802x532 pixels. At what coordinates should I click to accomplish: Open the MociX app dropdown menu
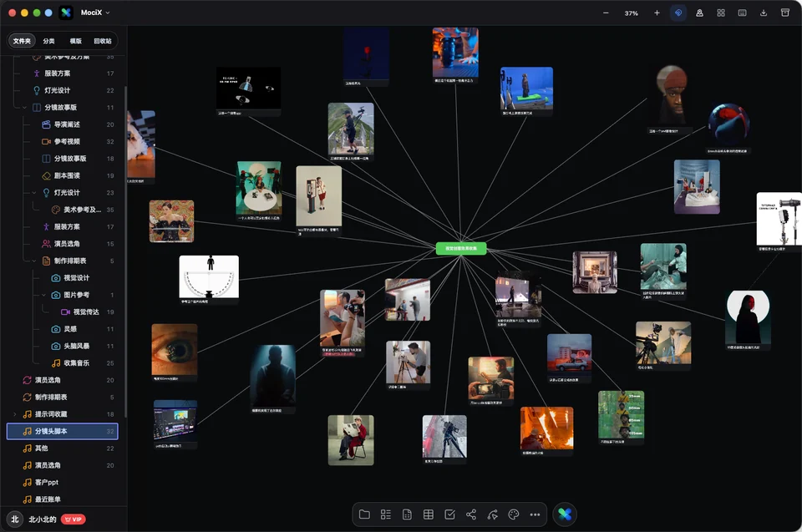[x=94, y=13]
